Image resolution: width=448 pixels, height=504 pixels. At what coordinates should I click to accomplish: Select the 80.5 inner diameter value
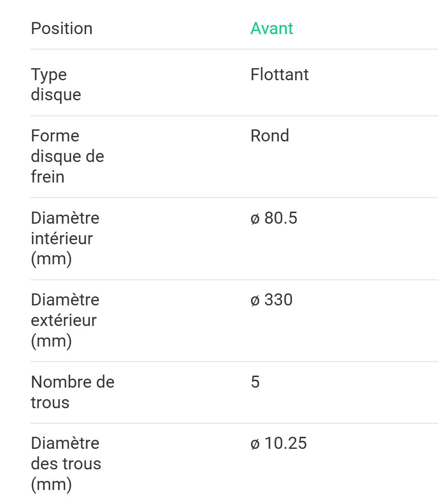(280, 218)
